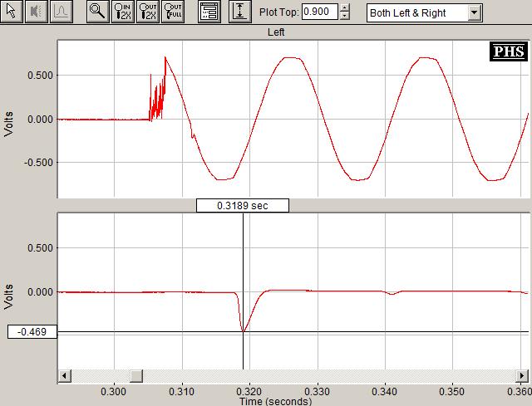Click the speaker playback icon
532x406 pixels.
(37, 12)
